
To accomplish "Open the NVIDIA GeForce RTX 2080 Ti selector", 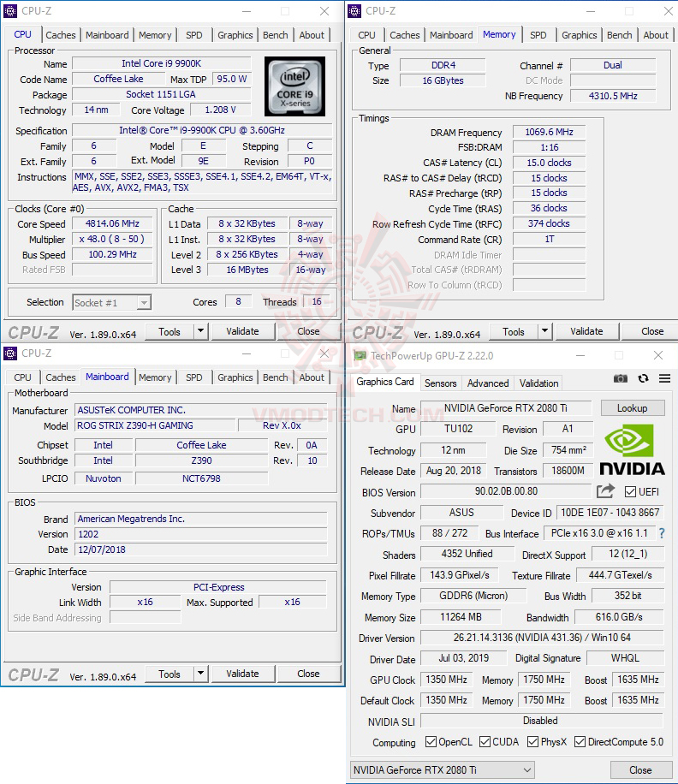I will tap(442, 770).
